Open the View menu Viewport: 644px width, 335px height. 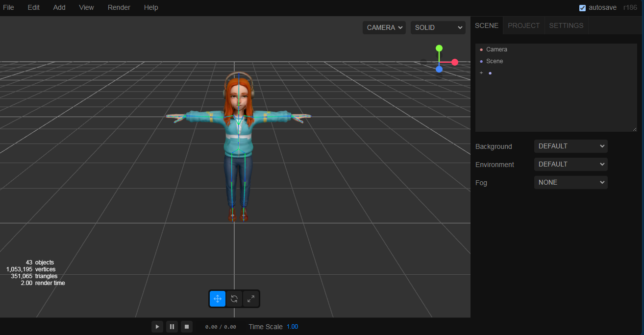tap(86, 7)
